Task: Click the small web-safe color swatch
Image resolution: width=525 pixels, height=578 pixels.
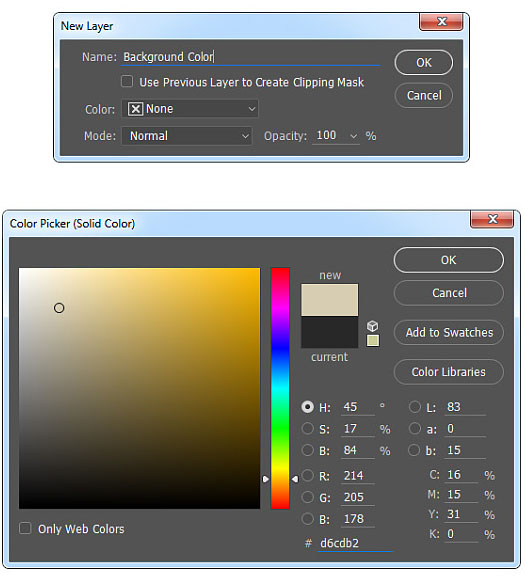Action: [x=373, y=340]
